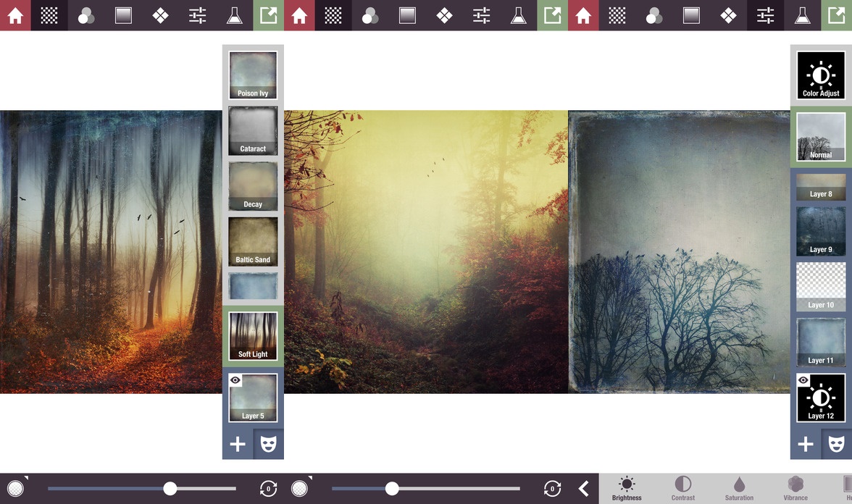Tap the dark forest path artwork canvas
Viewport: 852px width, 504px height.
click(111, 252)
